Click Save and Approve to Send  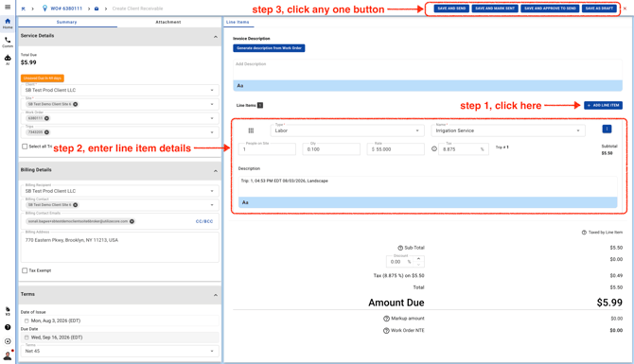[550, 9]
